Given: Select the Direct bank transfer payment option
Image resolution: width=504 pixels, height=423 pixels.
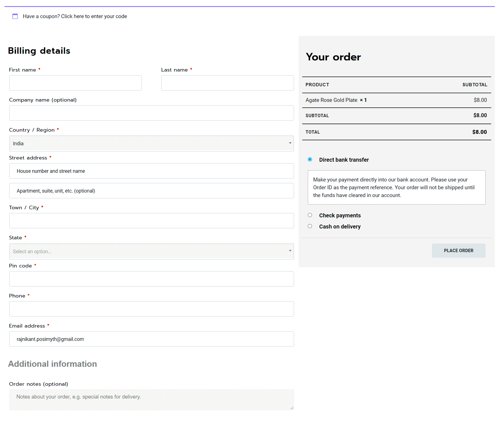Looking at the screenshot, I should coord(310,159).
